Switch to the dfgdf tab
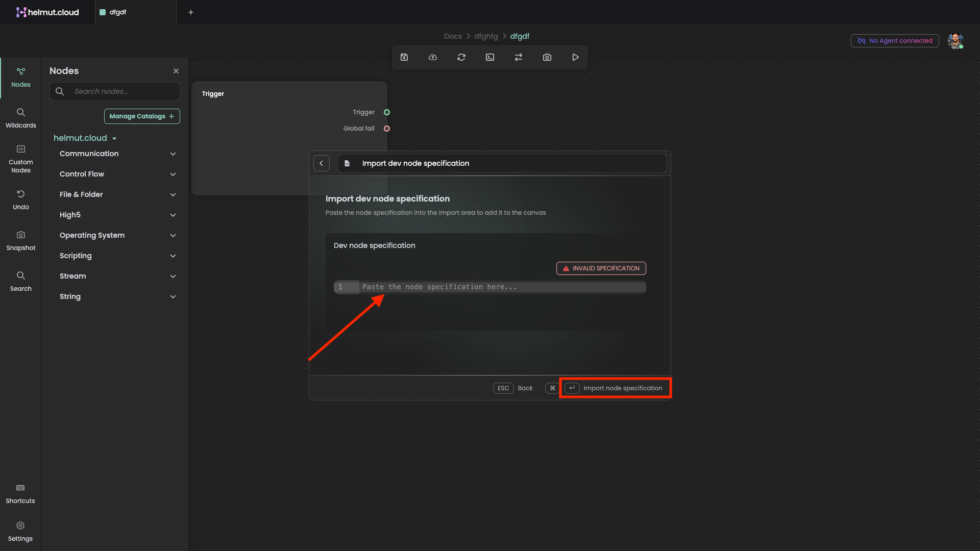Image resolution: width=980 pixels, height=551 pixels. coord(118,12)
